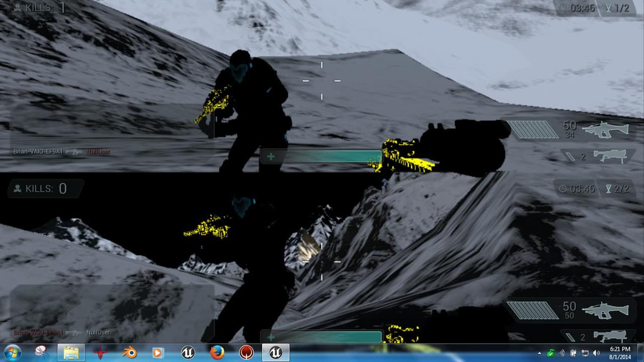
Task: Open the Quake Live taskbar icon
Action: 247,352
